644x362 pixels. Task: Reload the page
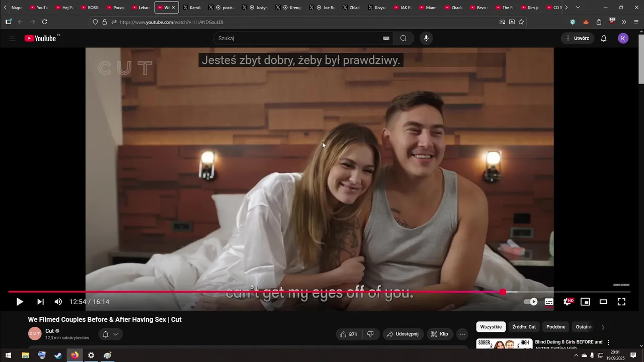pos(45,22)
